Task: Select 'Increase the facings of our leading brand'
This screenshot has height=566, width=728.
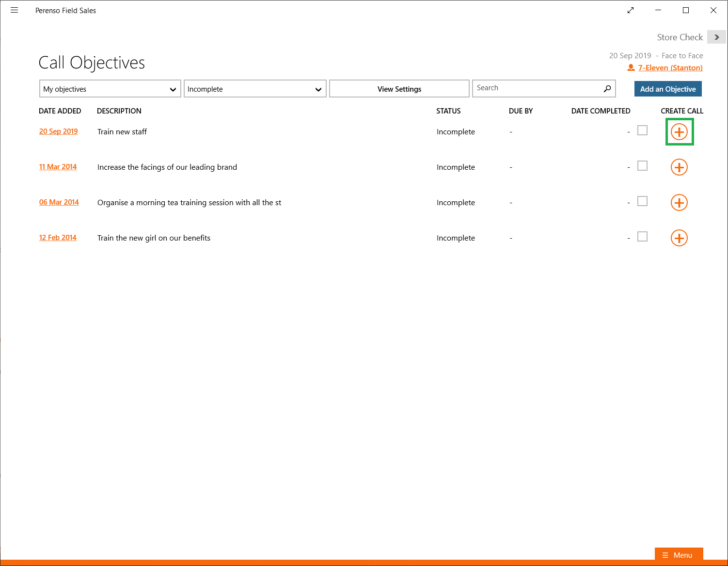Action: pos(167,167)
